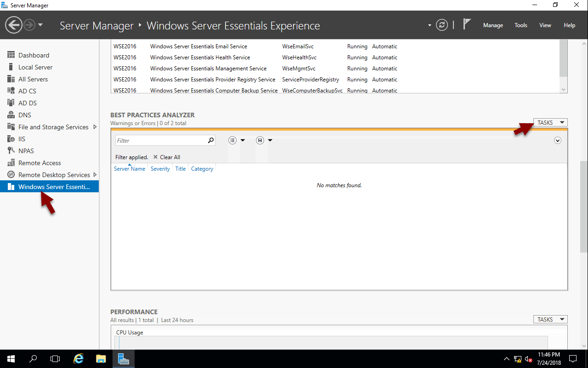Go back with the Back arrow button
This screenshot has height=368, width=588.
(x=14, y=25)
